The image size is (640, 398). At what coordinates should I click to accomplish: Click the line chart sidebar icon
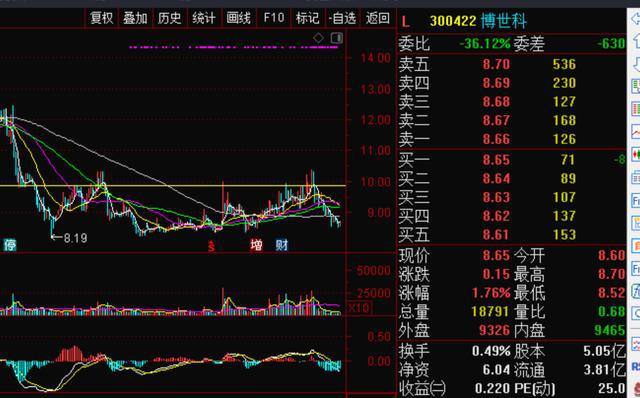point(636,131)
